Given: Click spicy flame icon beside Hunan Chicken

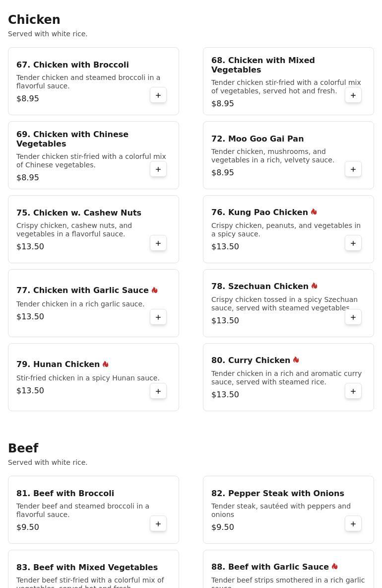Looking at the screenshot, I should pyautogui.click(x=106, y=364).
